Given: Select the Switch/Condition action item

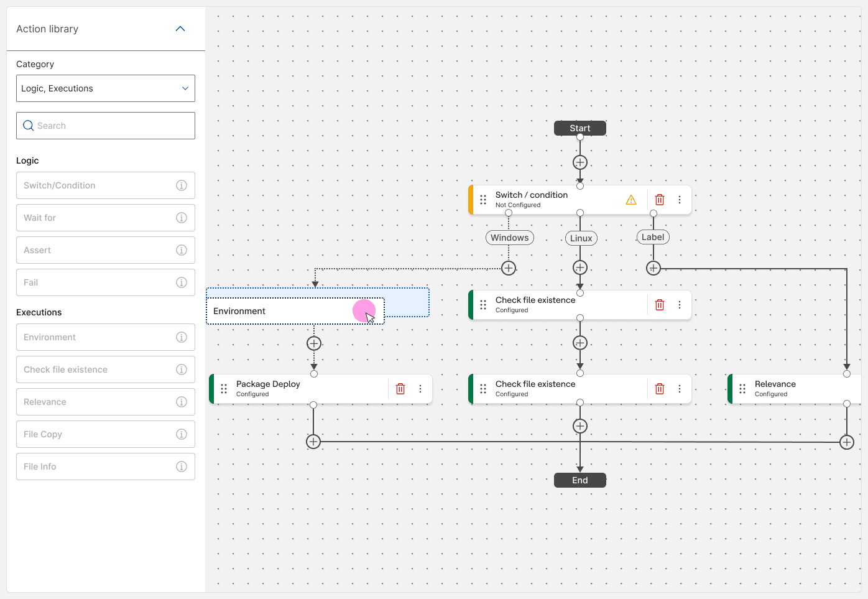Looking at the screenshot, I should tap(106, 185).
